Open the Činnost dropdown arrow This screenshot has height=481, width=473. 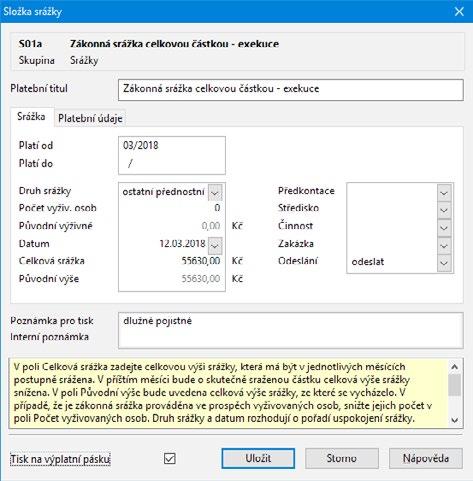tap(444, 228)
